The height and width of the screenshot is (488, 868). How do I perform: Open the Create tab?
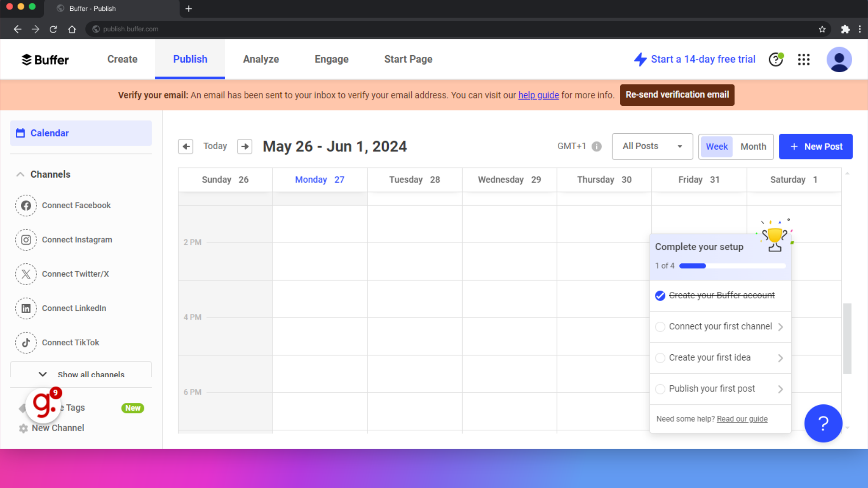click(123, 59)
